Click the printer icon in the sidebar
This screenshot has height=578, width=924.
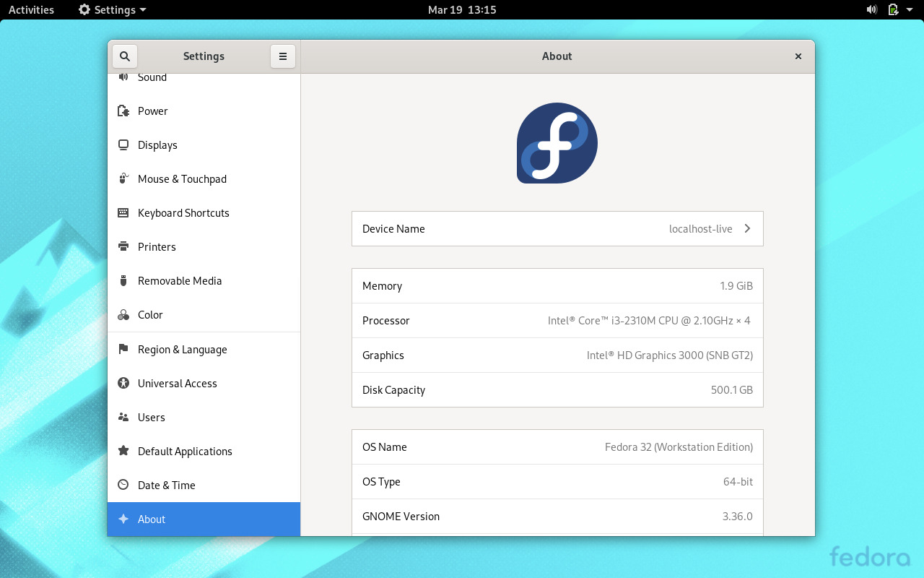[x=123, y=246]
